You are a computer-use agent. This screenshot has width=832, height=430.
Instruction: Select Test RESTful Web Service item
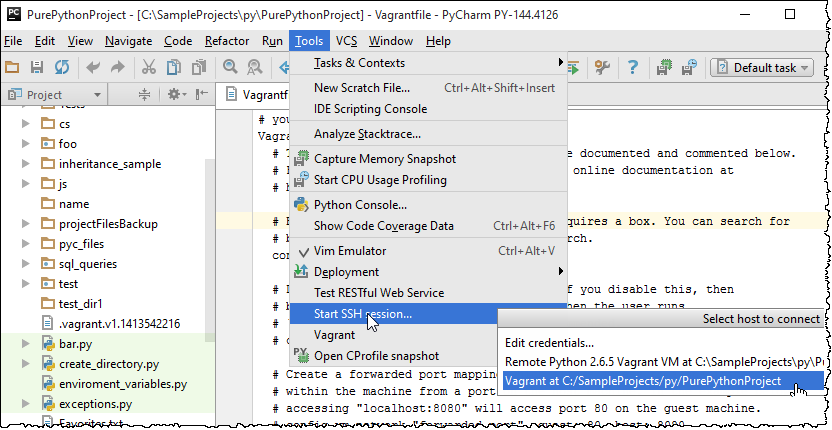click(428, 293)
